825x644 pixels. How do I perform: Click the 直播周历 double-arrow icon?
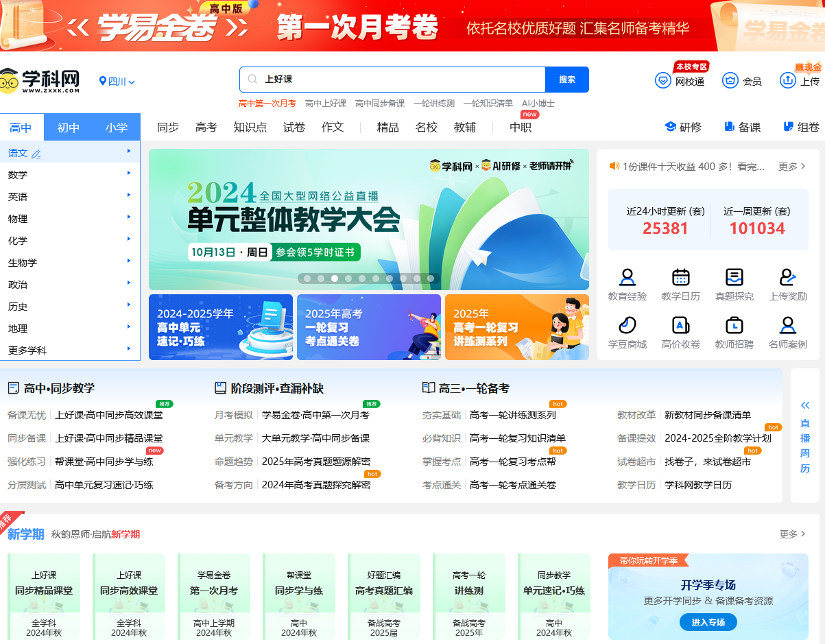coord(805,405)
